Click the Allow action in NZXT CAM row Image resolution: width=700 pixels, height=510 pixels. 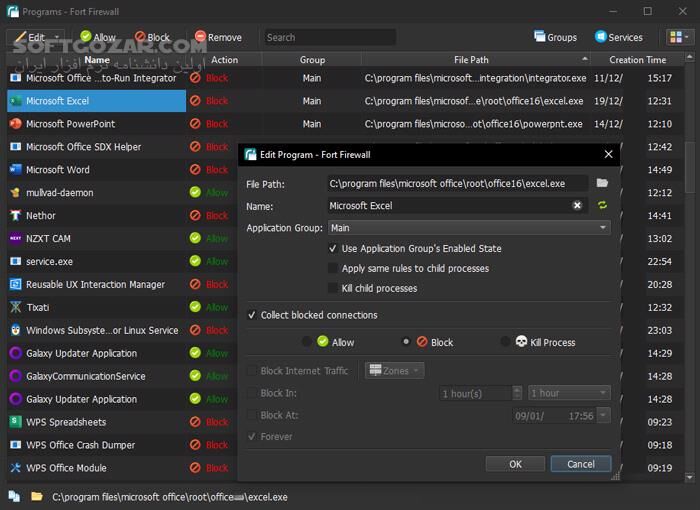click(209, 238)
